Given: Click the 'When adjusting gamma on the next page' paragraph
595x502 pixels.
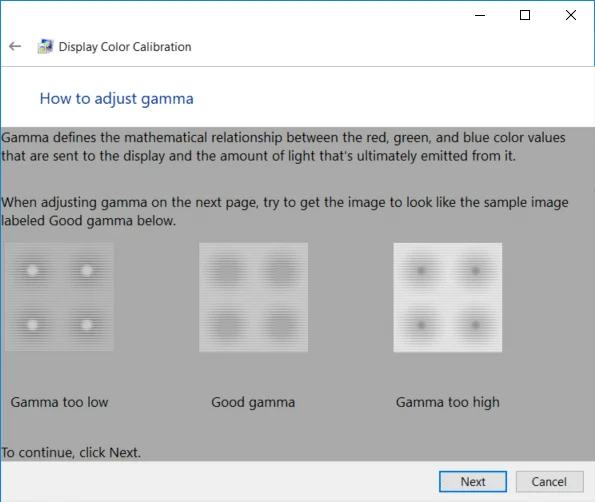Looking at the screenshot, I should pos(285,211).
